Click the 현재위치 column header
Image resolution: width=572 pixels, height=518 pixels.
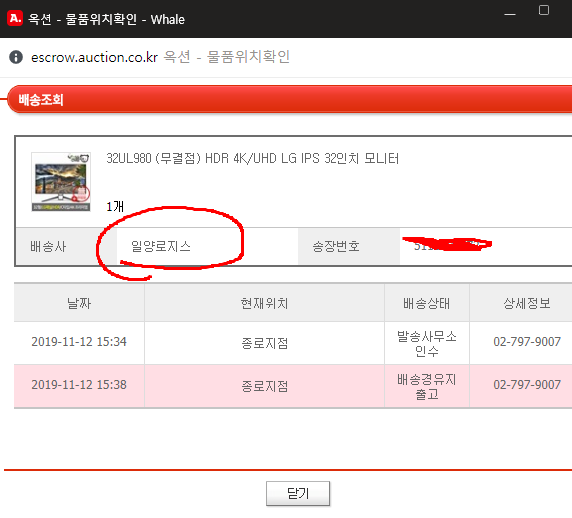pos(264,303)
